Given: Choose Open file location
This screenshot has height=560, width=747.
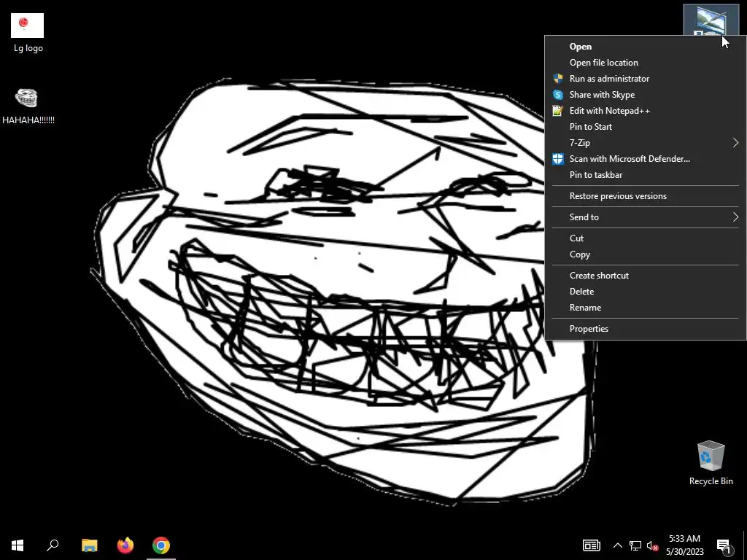Looking at the screenshot, I should tap(645, 63).
